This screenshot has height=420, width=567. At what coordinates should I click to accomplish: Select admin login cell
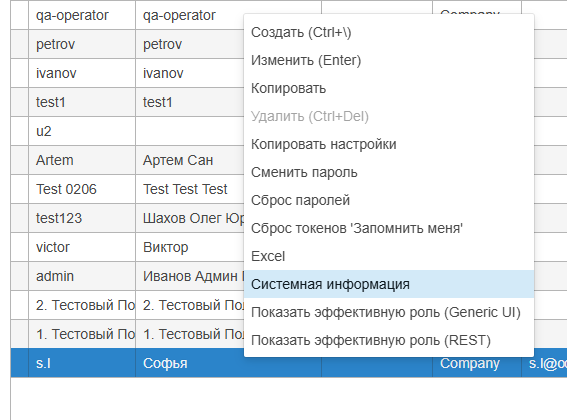[x=82, y=276]
